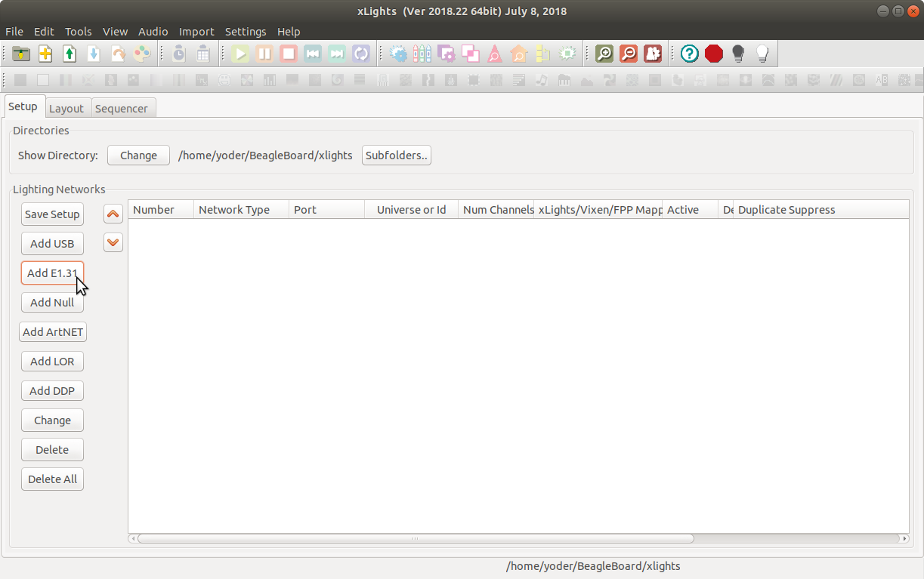Toggle the dark light bulb output icon
924x579 pixels.
pyautogui.click(x=738, y=54)
